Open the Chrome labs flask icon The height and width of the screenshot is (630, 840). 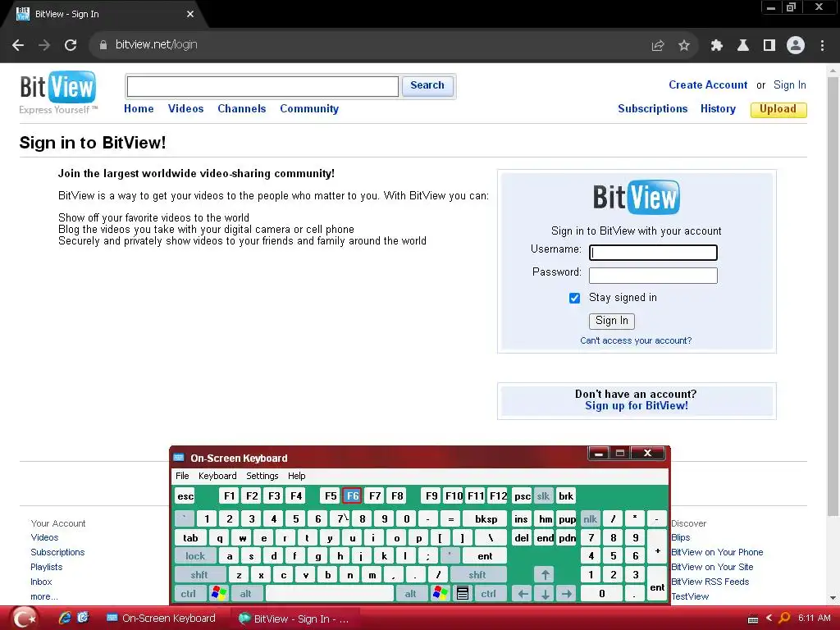click(743, 46)
